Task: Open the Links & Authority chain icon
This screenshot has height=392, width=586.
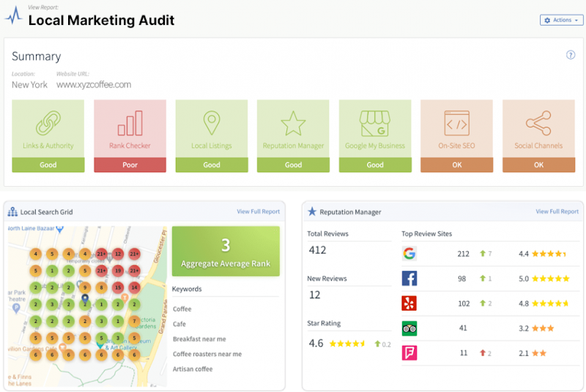Action: point(48,122)
